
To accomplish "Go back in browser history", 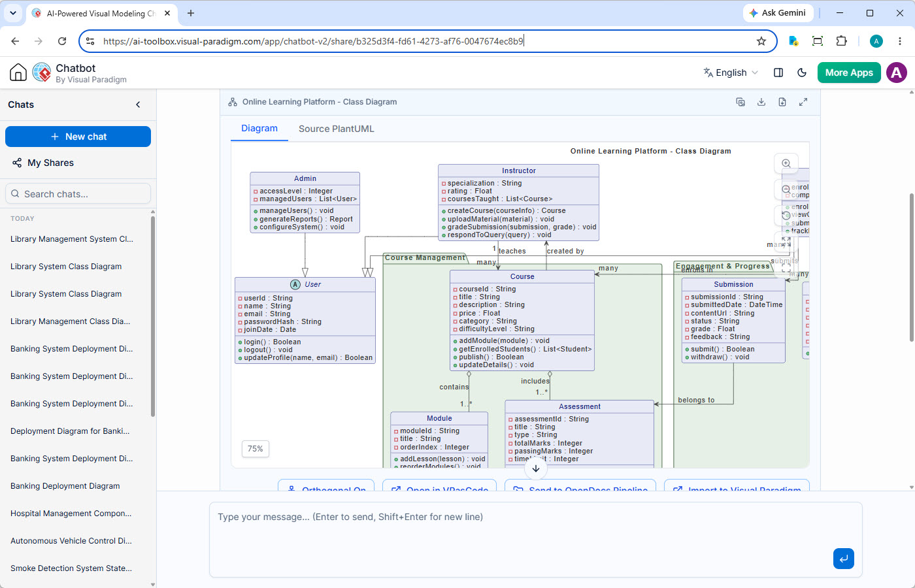I will (15, 41).
